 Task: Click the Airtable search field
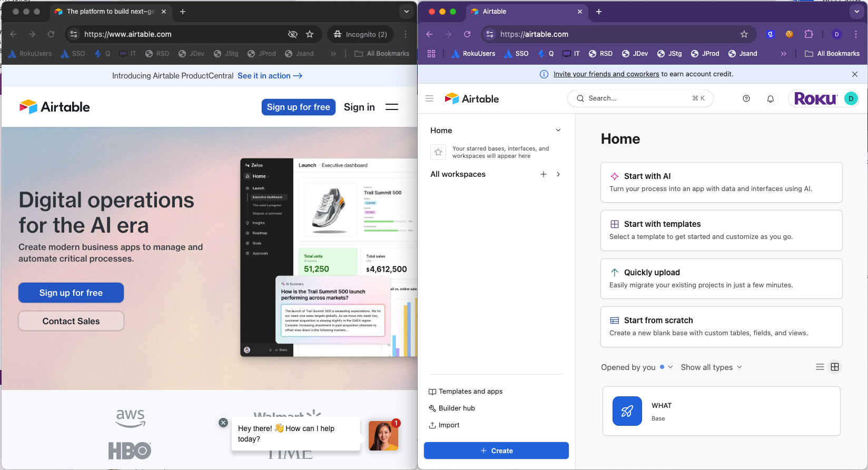(640, 98)
